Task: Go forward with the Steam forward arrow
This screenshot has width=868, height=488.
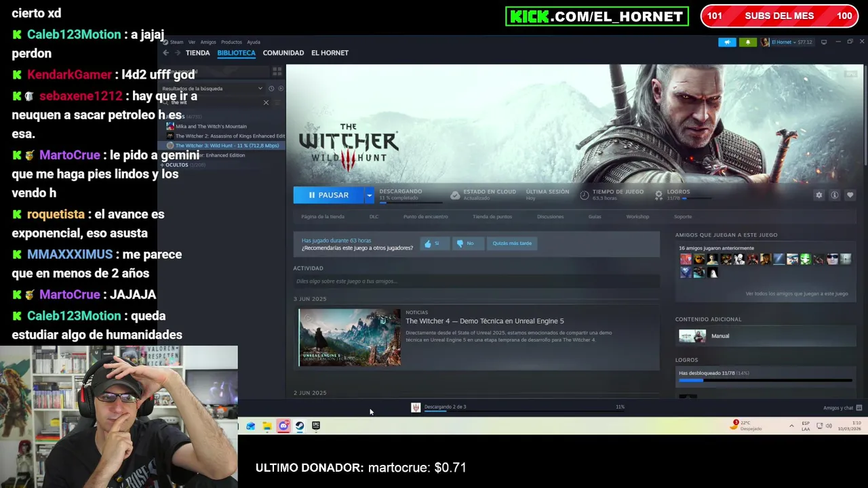Action: [177, 53]
